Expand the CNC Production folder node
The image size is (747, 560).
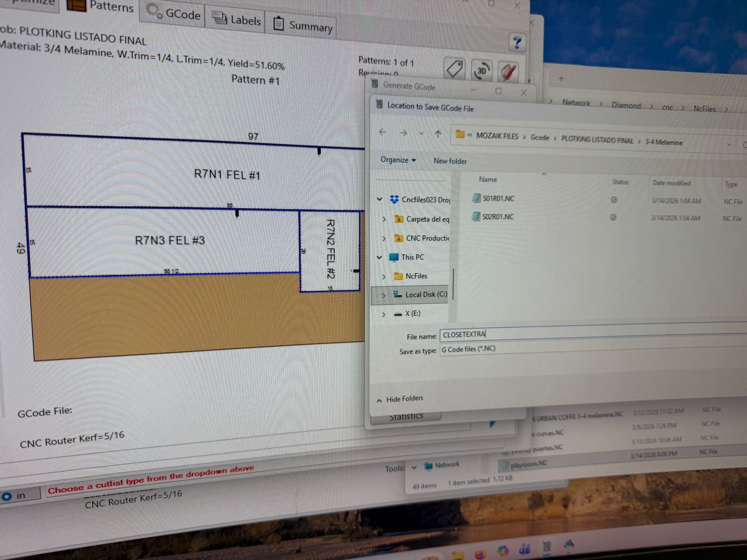(384, 238)
